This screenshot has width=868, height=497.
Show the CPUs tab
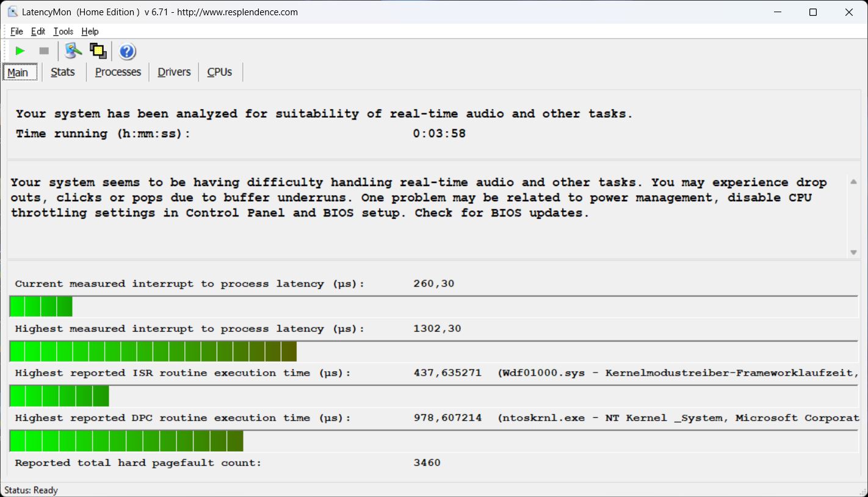click(220, 72)
